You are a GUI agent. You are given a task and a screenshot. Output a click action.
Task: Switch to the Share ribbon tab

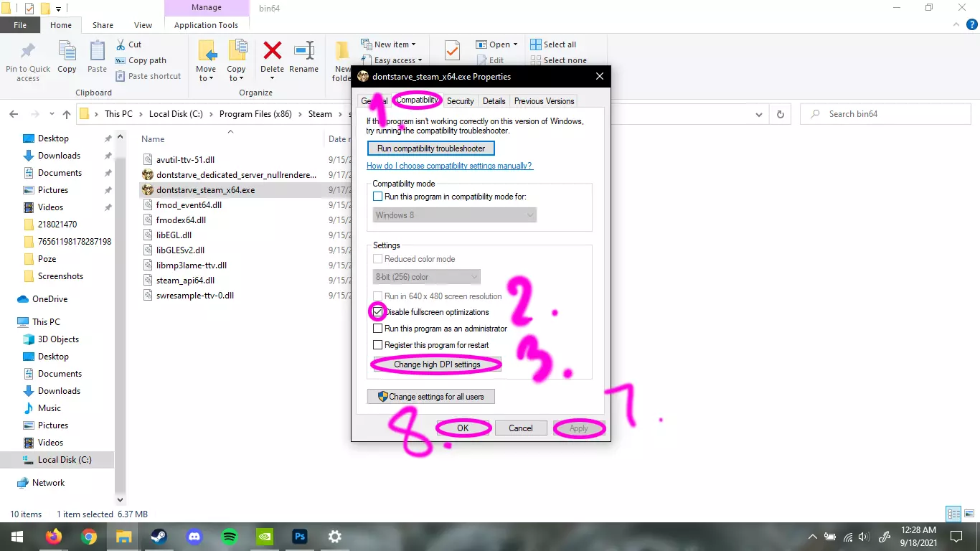coord(103,25)
